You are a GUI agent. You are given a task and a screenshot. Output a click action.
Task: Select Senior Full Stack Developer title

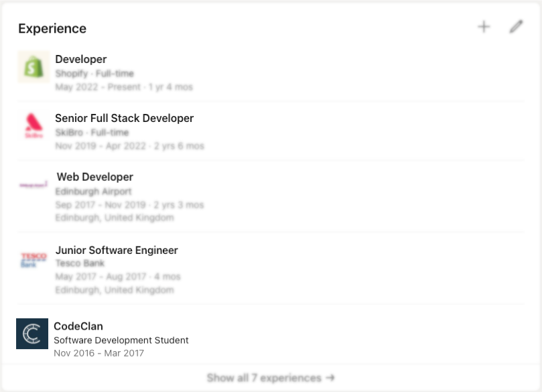pos(124,118)
